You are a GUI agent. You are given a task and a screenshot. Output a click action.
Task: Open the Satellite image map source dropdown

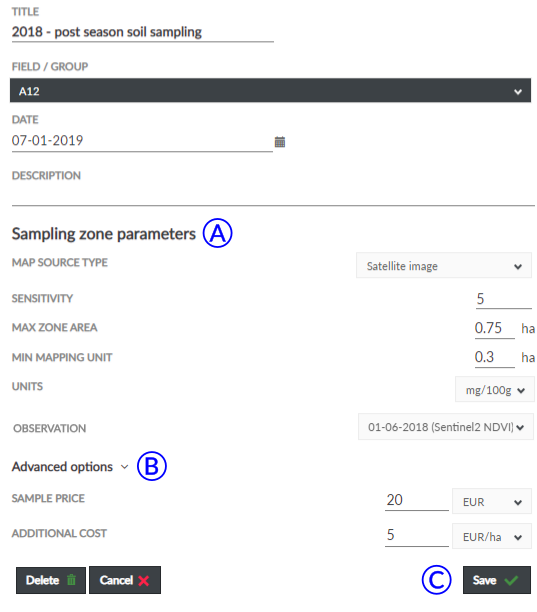(444, 265)
